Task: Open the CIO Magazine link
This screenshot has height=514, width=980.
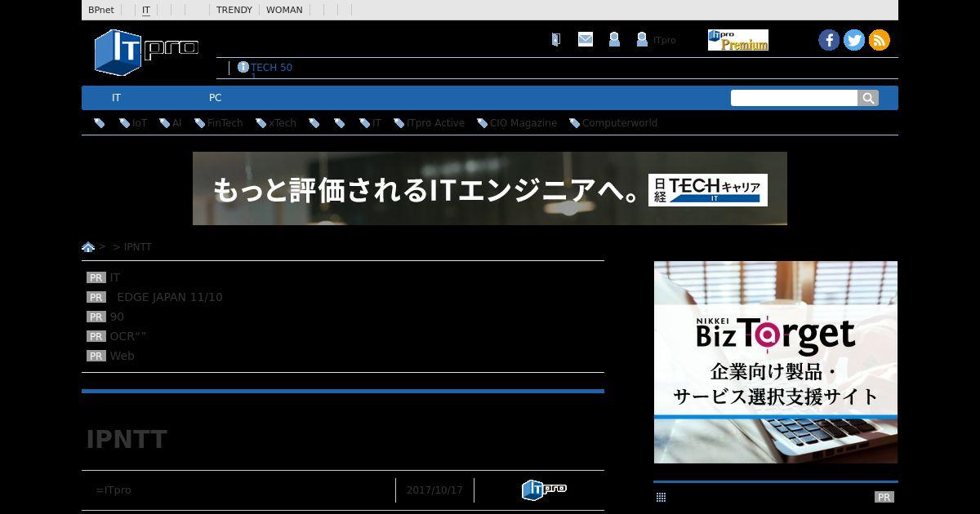Action: tap(523, 123)
